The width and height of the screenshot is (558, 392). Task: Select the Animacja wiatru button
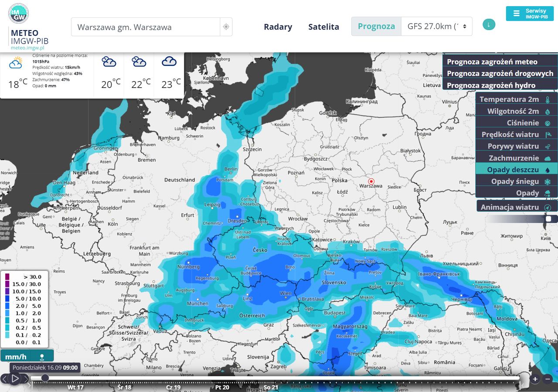pyautogui.click(x=517, y=207)
